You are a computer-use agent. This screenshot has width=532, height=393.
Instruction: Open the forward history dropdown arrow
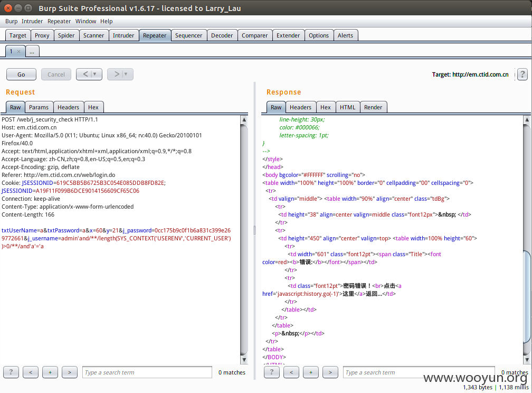click(x=126, y=74)
